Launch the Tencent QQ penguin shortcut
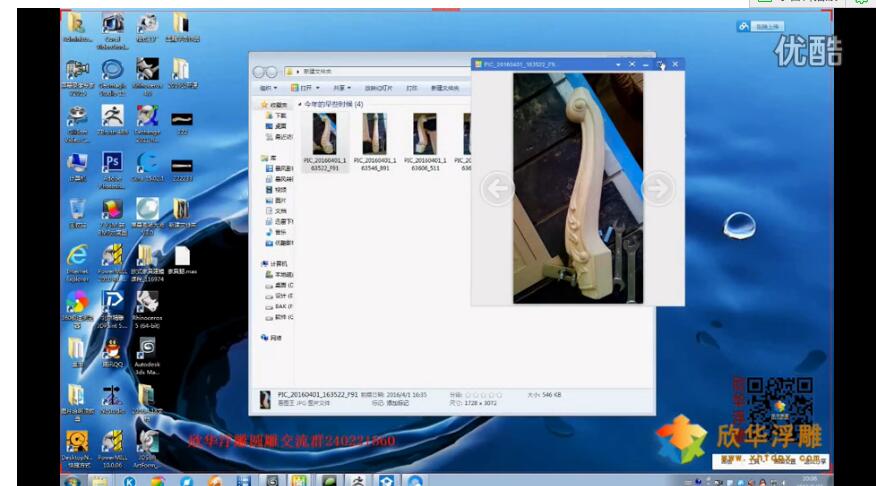 point(112,353)
